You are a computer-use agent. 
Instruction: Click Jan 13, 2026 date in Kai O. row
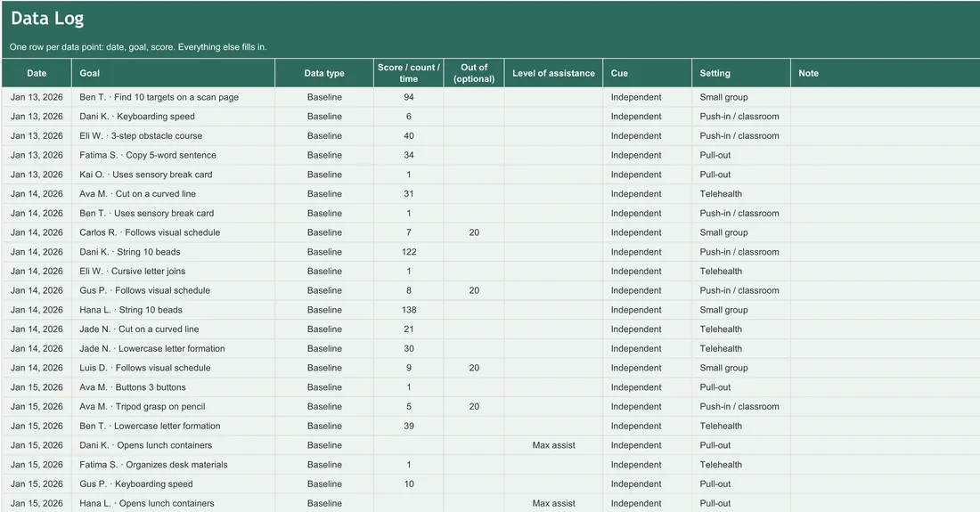pos(37,175)
